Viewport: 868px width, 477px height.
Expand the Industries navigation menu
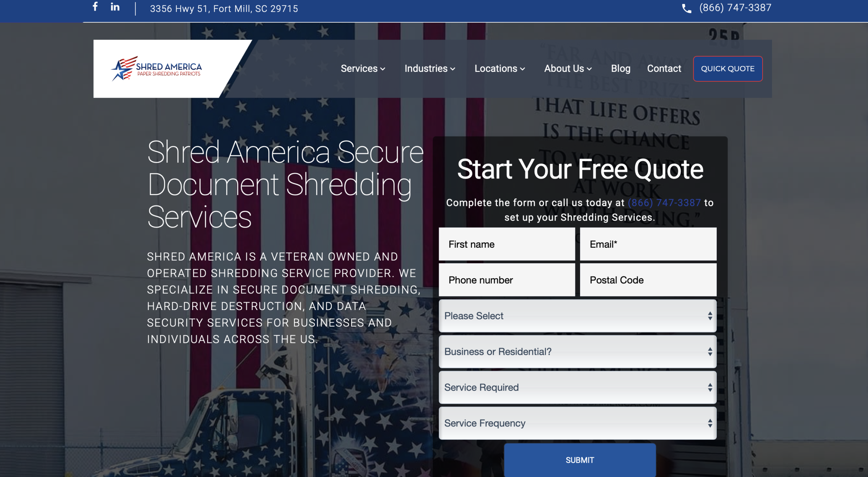(x=430, y=68)
